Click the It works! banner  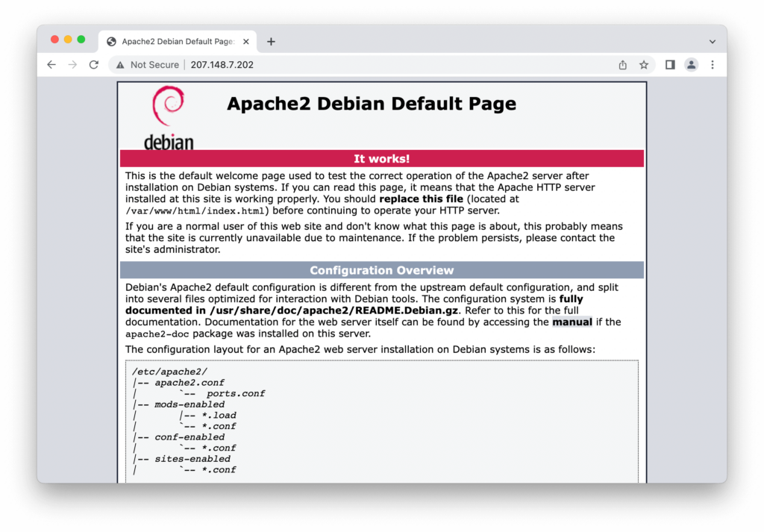pos(381,159)
